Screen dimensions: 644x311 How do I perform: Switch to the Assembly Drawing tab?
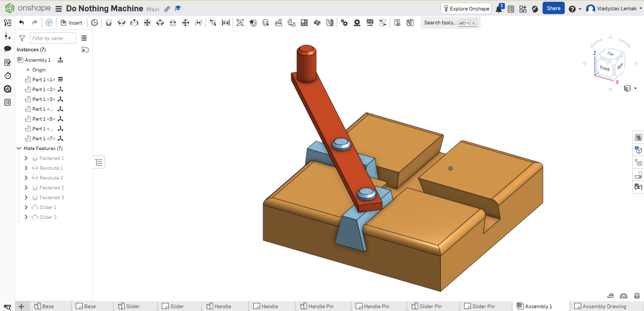pos(604,306)
